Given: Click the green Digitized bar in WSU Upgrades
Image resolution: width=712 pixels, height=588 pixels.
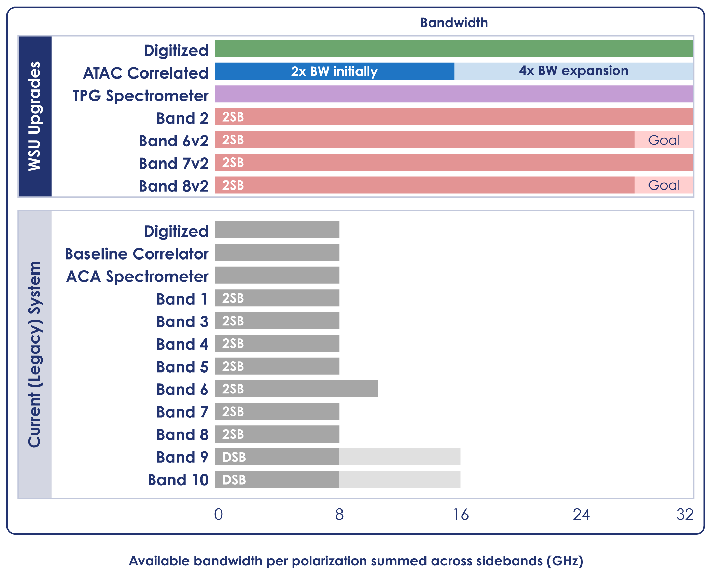Looking at the screenshot, I should click(453, 48).
